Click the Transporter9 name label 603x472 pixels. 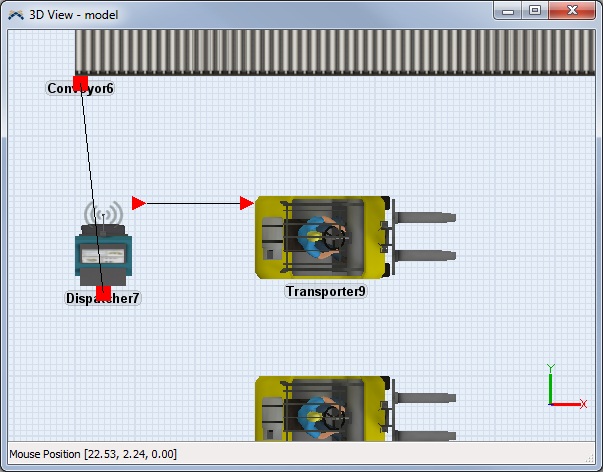(326, 292)
